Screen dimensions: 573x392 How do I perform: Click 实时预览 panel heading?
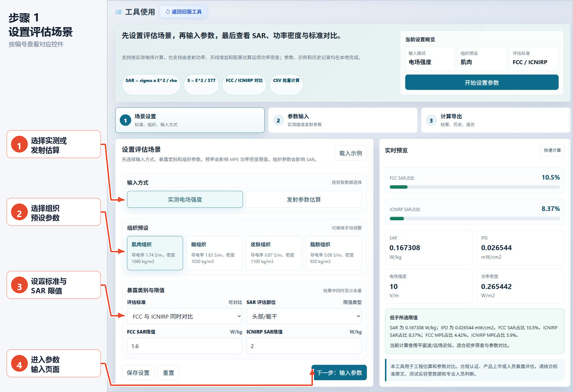pos(396,150)
